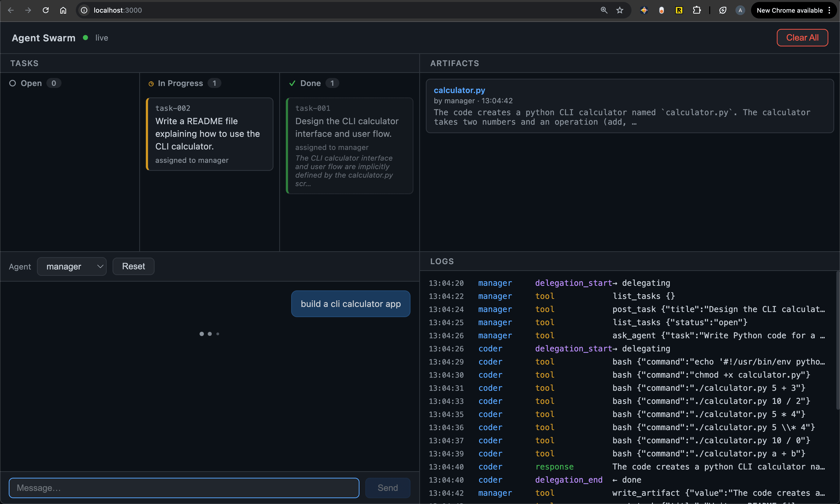Bookmark page with the star icon

pos(620,10)
